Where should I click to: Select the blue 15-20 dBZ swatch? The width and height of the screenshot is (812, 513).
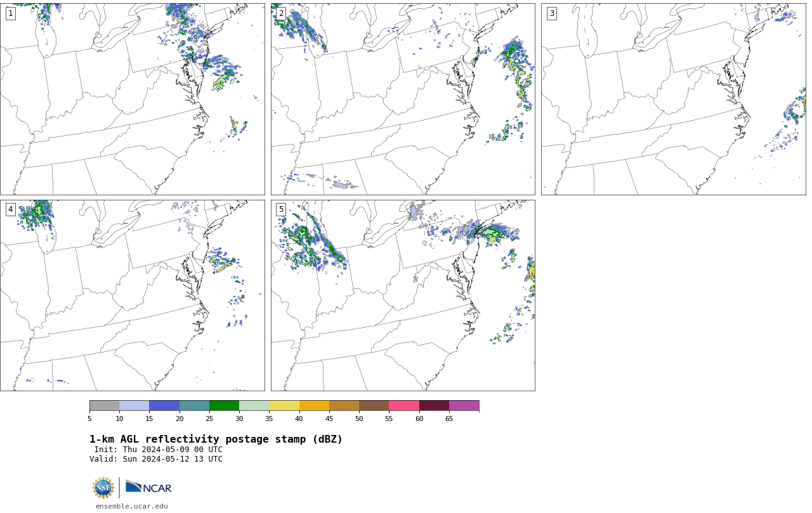[x=164, y=406]
